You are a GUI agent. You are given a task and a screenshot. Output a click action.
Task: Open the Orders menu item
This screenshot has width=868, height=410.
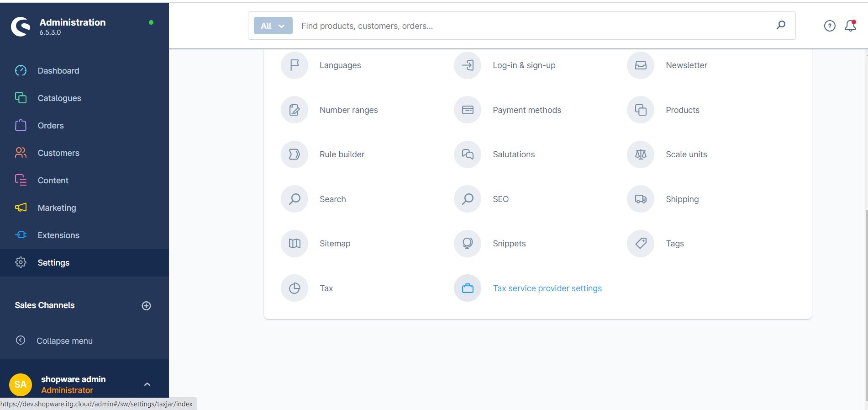pos(84,126)
